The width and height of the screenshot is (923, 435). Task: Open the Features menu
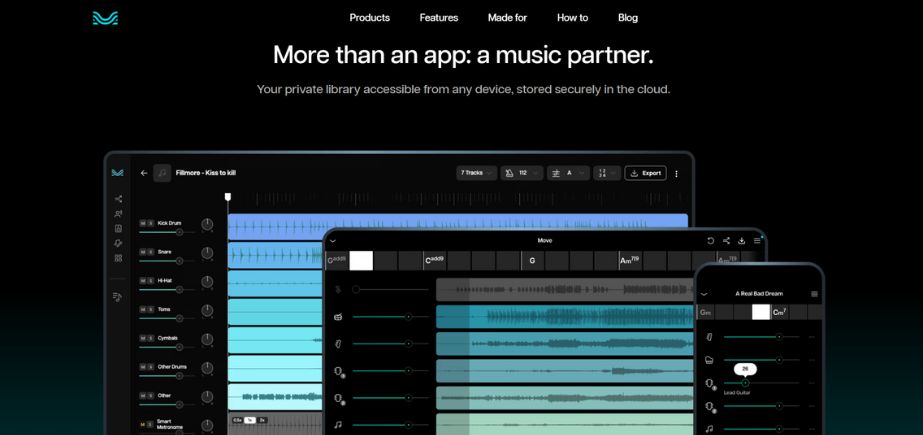[439, 18]
